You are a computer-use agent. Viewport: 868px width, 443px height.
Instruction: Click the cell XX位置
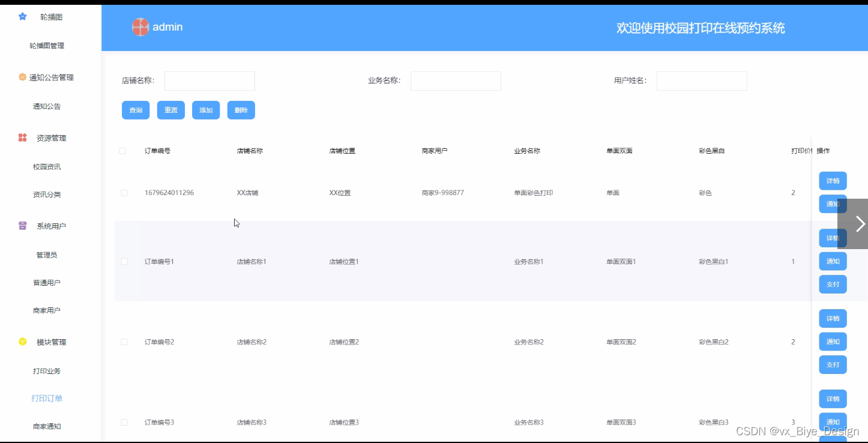(x=340, y=193)
